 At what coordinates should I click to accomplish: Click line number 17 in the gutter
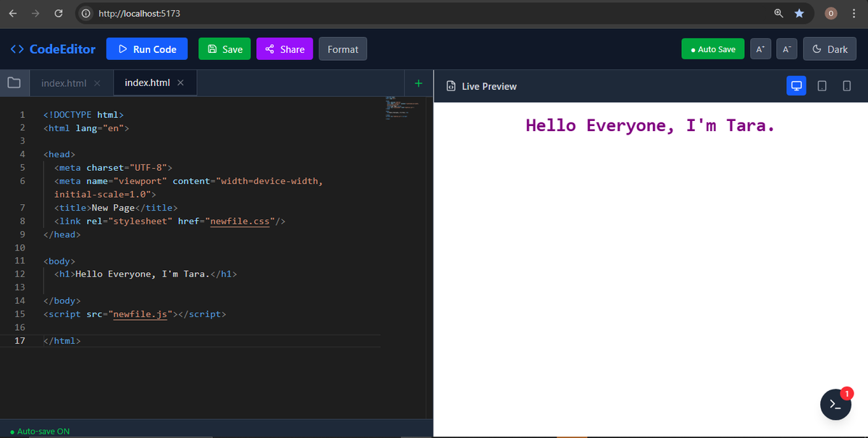[20, 340]
